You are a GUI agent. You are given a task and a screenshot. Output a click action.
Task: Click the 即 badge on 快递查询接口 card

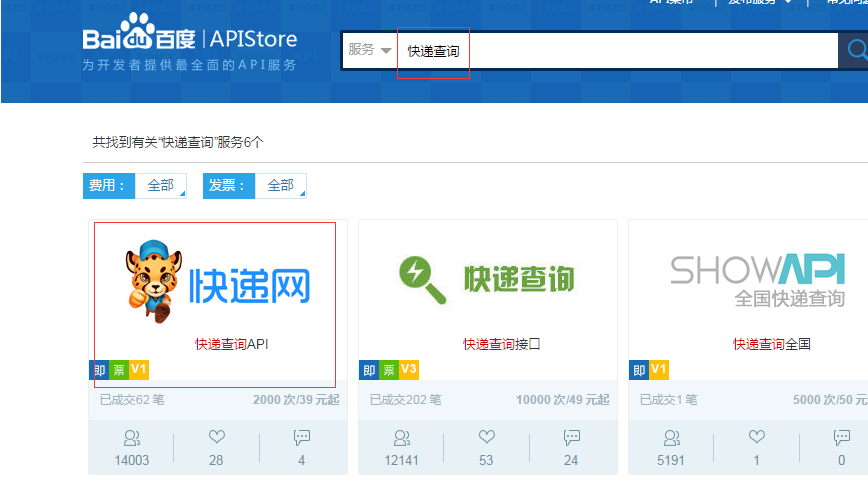369,370
